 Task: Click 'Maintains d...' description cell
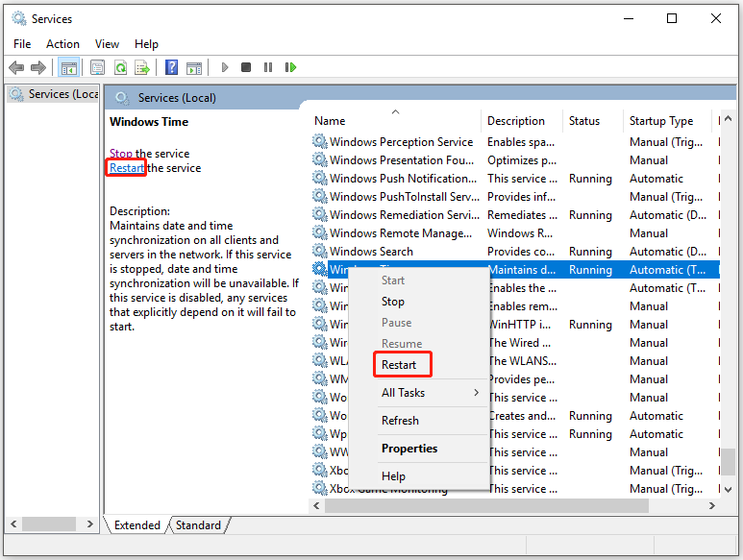(x=522, y=269)
